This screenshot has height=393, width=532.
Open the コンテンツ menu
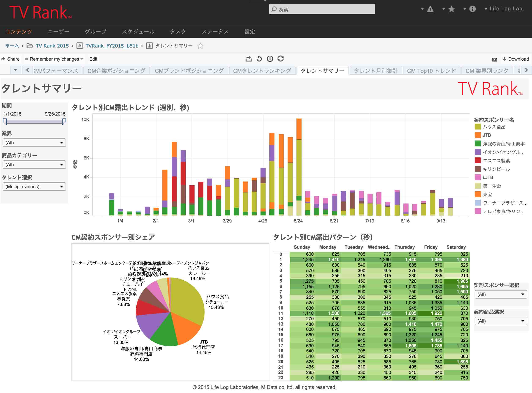pos(19,32)
